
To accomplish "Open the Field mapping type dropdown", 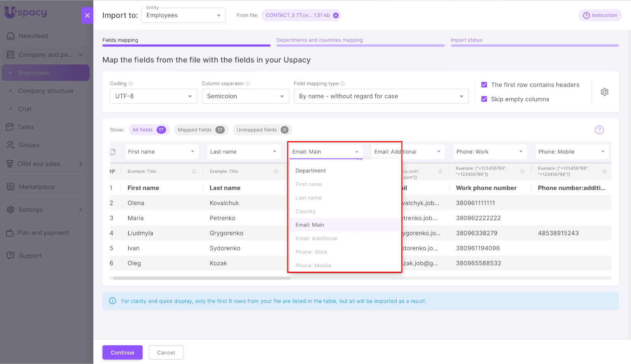I will 381,96.
